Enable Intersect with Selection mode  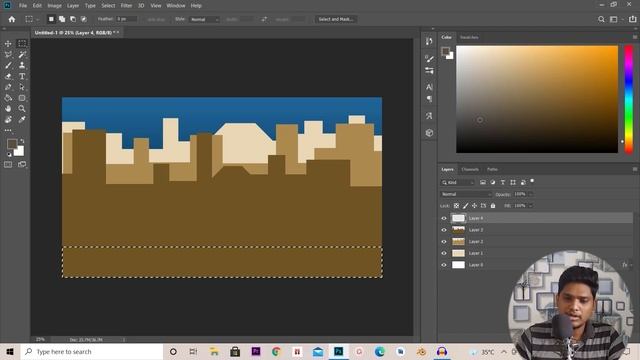pyautogui.click(x=84, y=19)
